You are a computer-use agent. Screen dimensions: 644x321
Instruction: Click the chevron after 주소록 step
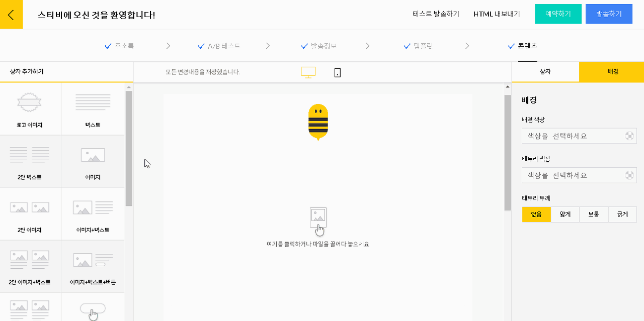[168, 46]
